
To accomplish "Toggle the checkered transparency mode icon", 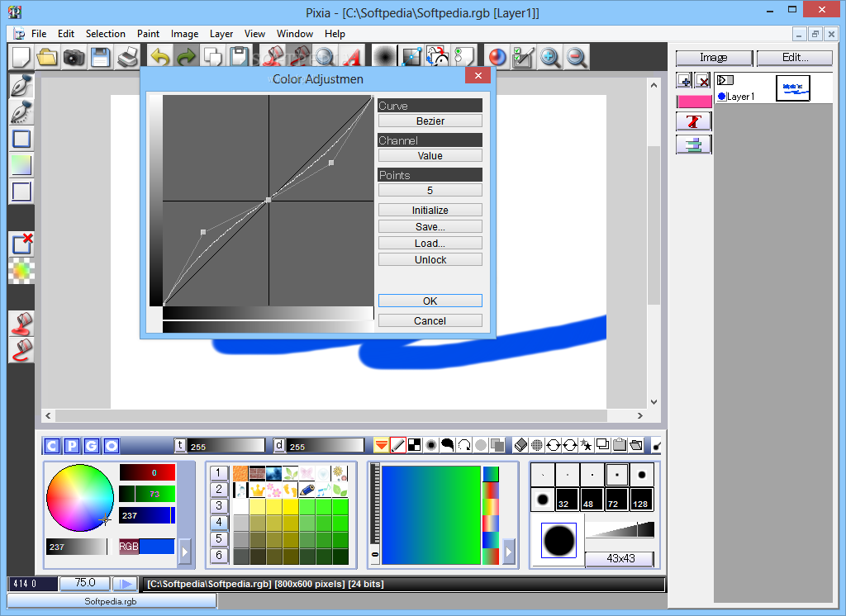I will (415, 445).
